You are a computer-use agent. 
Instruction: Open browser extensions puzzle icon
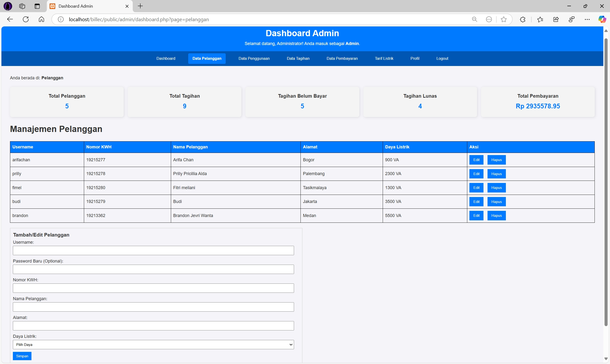pyautogui.click(x=523, y=19)
